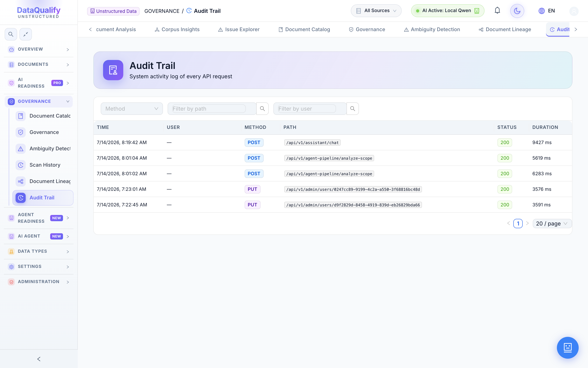
Task: Expand the AGENT READINESS section chevron
Action: [68, 218]
